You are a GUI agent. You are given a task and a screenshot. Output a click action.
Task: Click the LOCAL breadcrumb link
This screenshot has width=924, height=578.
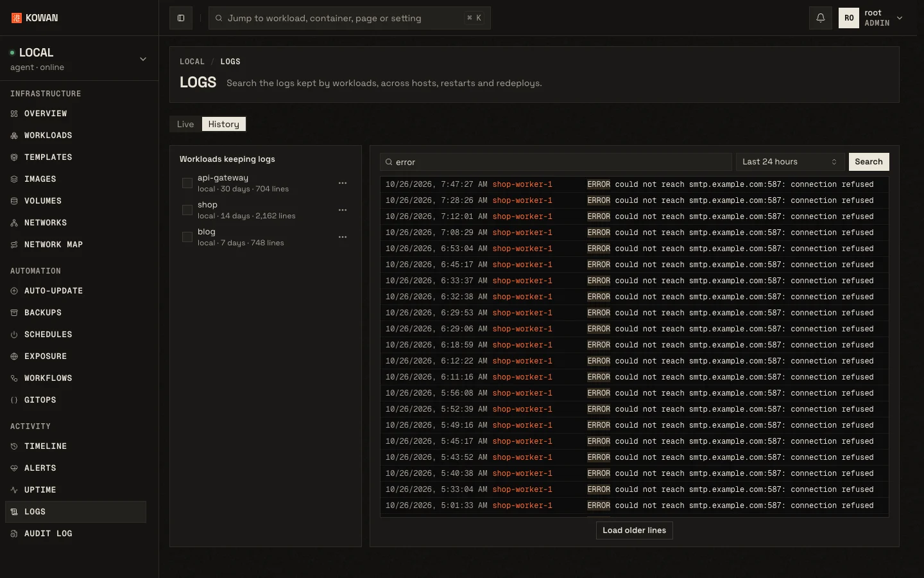click(x=192, y=62)
